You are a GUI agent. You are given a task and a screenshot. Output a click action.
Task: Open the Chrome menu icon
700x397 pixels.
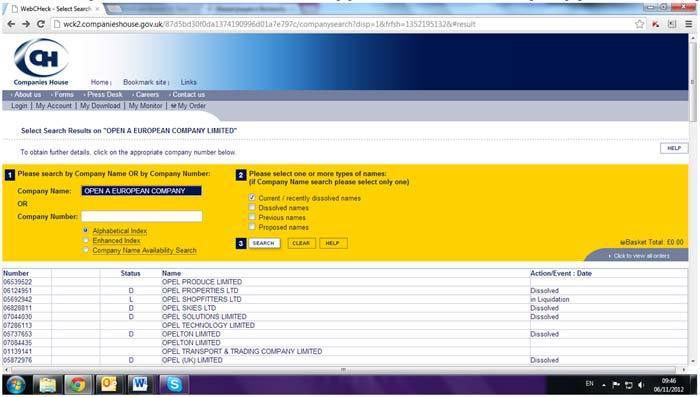tap(689, 24)
